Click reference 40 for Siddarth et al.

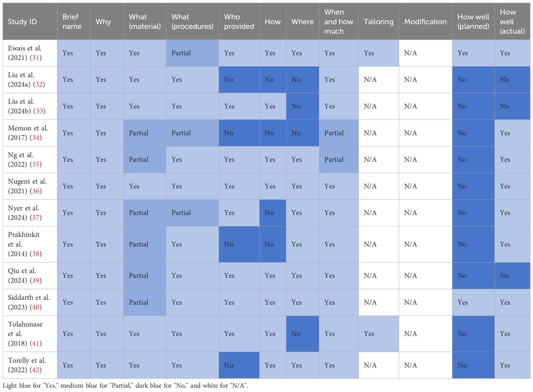click(36, 307)
